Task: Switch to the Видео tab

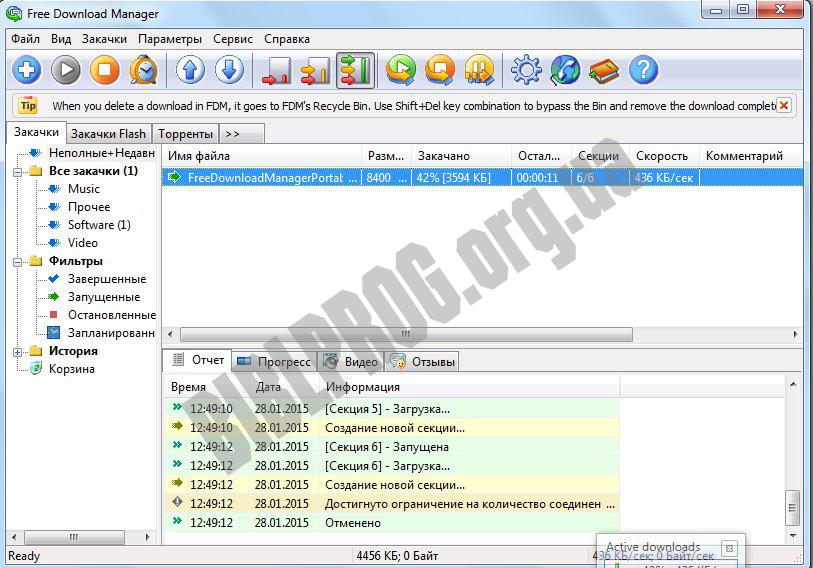Action: 351,362
